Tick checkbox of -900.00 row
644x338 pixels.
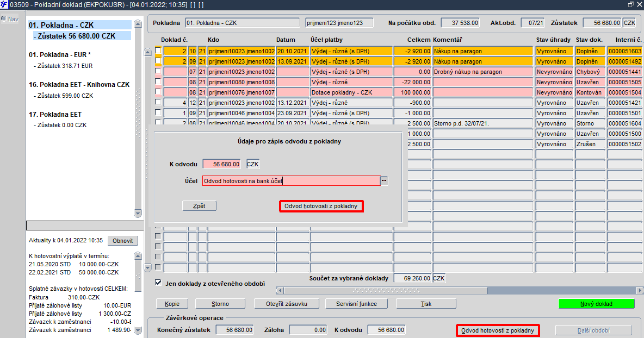tap(158, 102)
